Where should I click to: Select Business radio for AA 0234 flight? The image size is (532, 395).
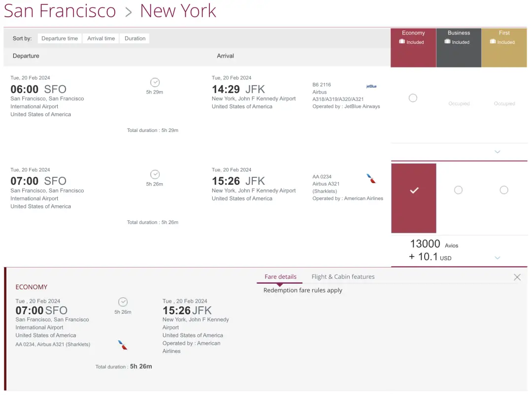coord(458,190)
